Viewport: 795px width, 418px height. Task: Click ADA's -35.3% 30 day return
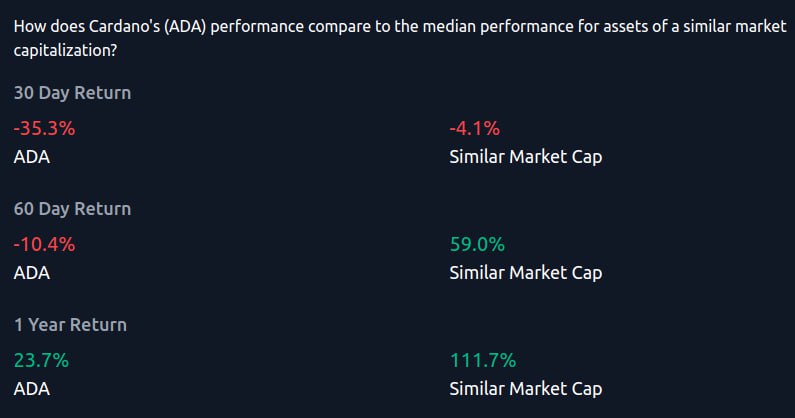pos(44,128)
